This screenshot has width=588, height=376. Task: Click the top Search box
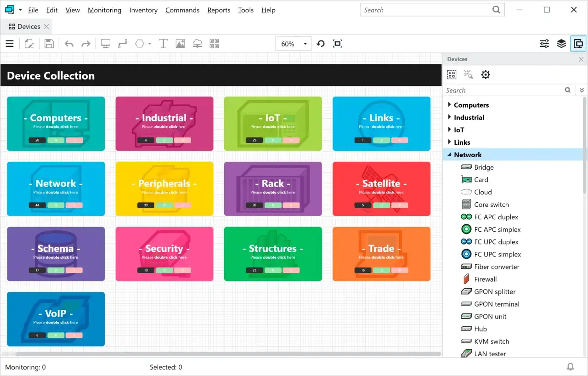coord(432,10)
